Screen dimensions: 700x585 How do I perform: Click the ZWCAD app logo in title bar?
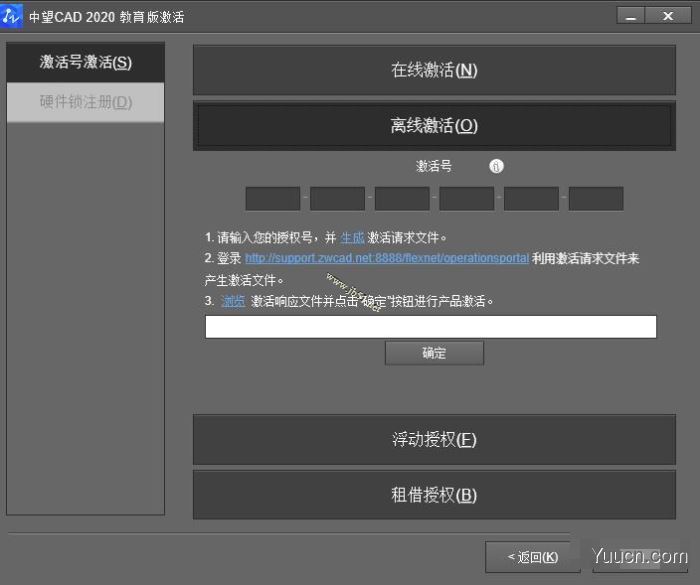pyautogui.click(x=11, y=17)
